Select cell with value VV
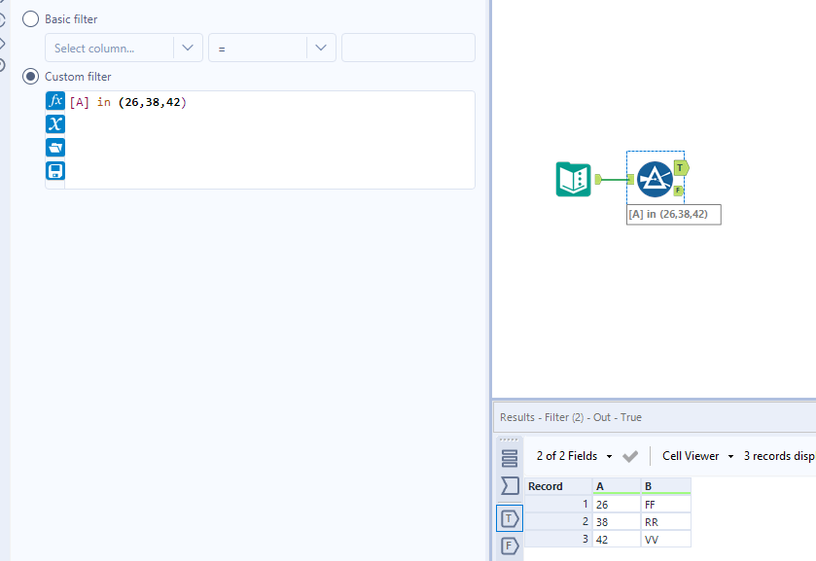Image resolution: width=816 pixels, height=561 pixels. [x=666, y=540]
